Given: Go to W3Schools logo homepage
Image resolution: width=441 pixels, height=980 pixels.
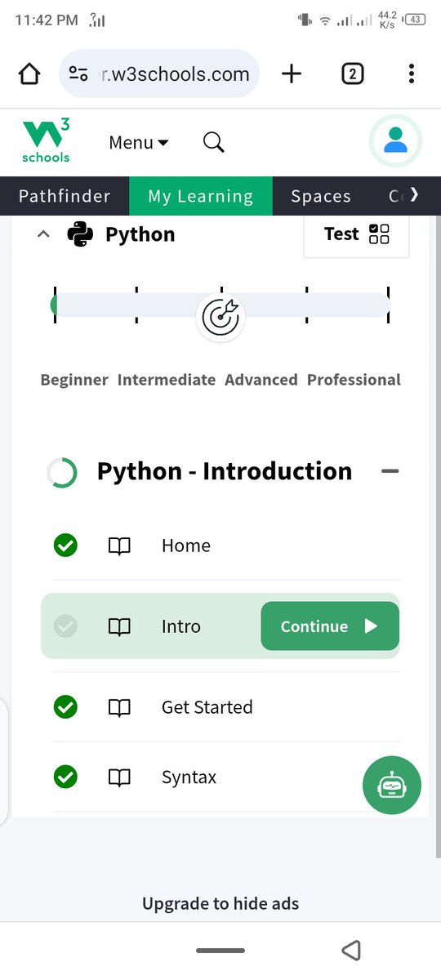Looking at the screenshot, I should tap(46, 141).
